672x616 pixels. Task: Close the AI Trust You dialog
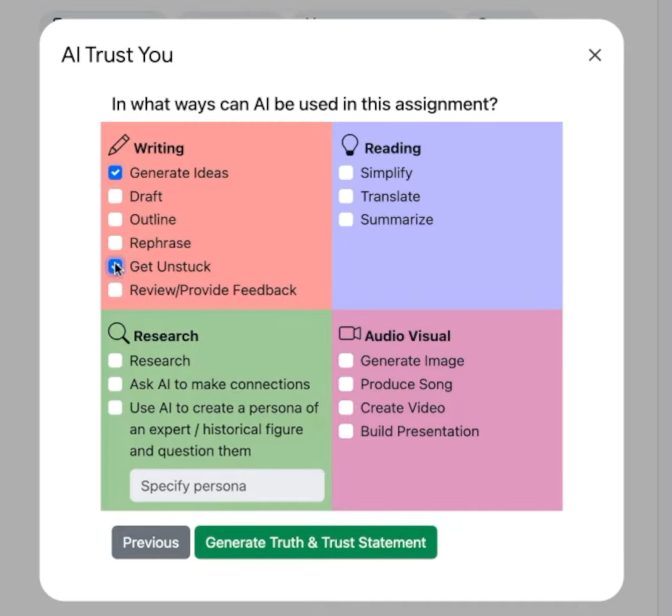pyautogui.click(x=595, y=55)
